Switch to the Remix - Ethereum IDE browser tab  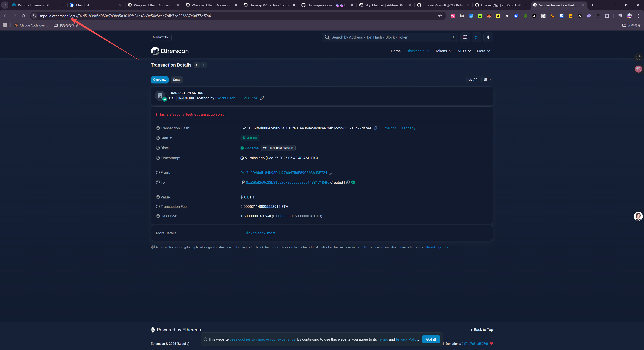tap(34, 5)
